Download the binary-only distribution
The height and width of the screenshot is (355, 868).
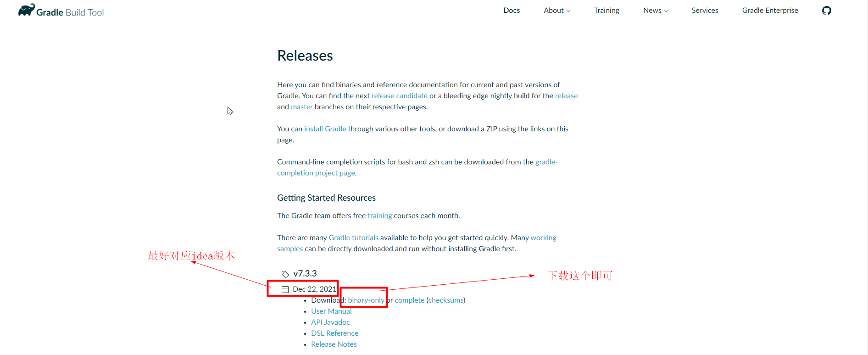click(366, 300)
